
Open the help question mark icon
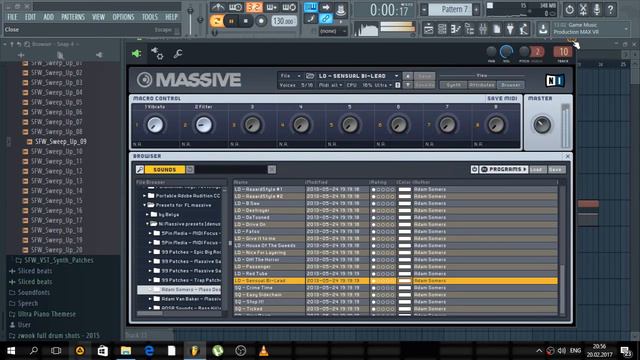click(x=611, y=9)
